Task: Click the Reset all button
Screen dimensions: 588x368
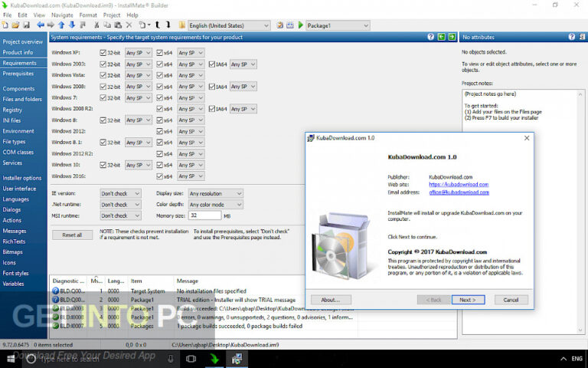Action: [72, 235]
